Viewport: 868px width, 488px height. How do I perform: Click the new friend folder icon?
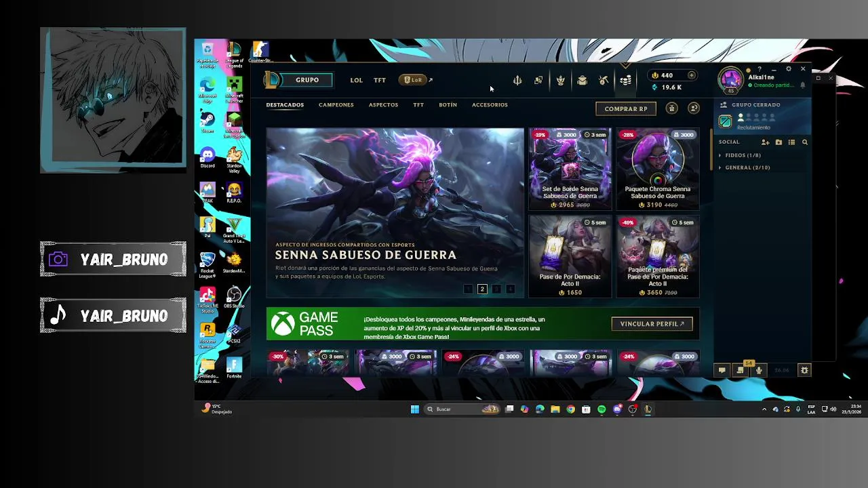[778, 142]
